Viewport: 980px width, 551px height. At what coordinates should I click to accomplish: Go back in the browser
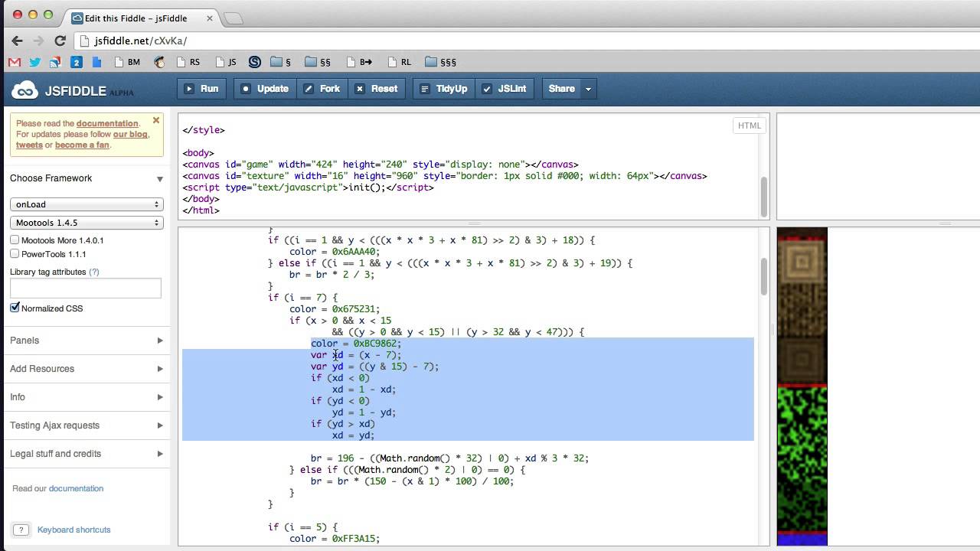(x=17, y=41)
